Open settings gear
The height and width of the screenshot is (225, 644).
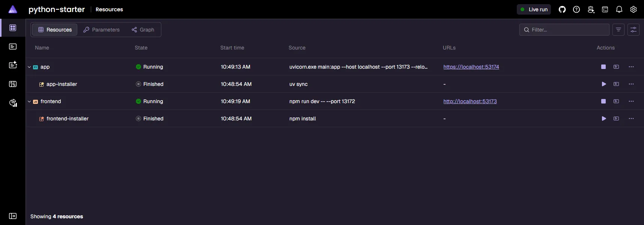pos(633,9)
